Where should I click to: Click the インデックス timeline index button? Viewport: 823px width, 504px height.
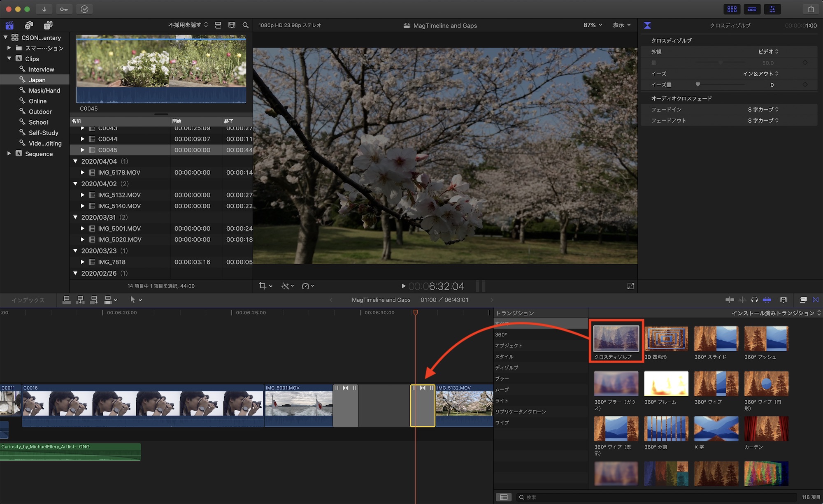coord(28,300)
